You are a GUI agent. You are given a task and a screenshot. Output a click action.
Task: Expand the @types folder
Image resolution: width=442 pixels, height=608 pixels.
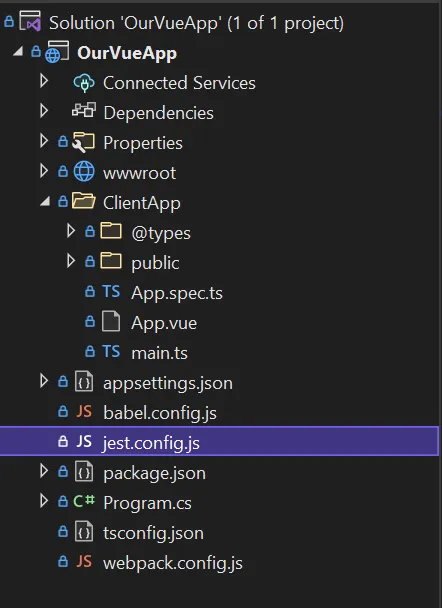pyautogui.click(x=71, y=231)
